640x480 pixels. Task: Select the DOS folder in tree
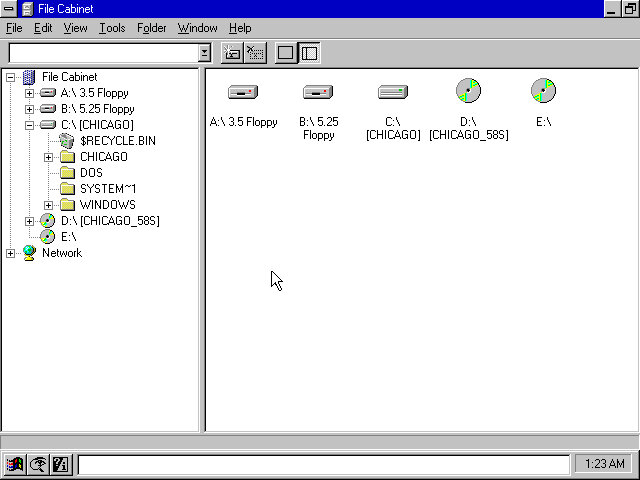click(91, 173)
